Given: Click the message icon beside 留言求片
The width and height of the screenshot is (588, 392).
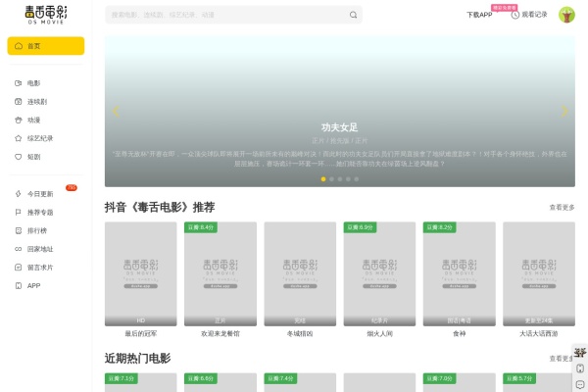Looking at the screenshot, I should coord(18,268).
